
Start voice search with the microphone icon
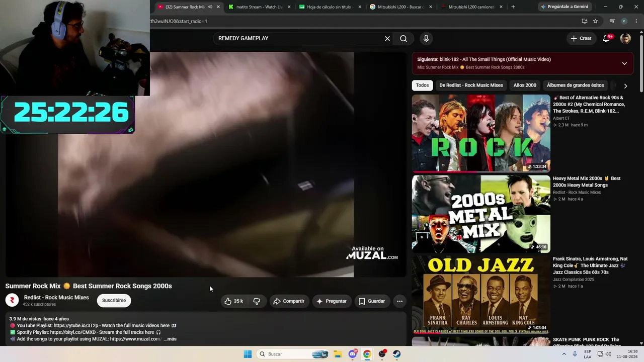point(426,39)
